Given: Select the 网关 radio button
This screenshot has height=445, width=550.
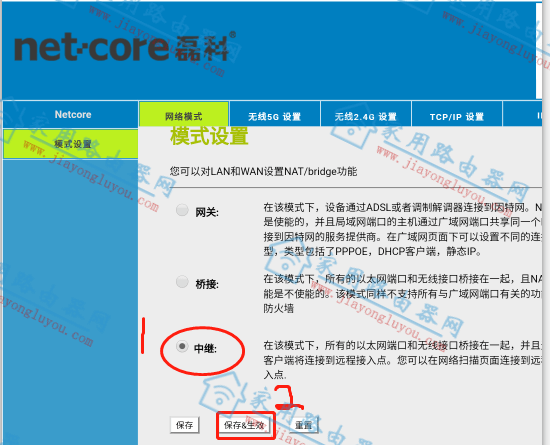Looking at the screenshot, I should [182, 210].
